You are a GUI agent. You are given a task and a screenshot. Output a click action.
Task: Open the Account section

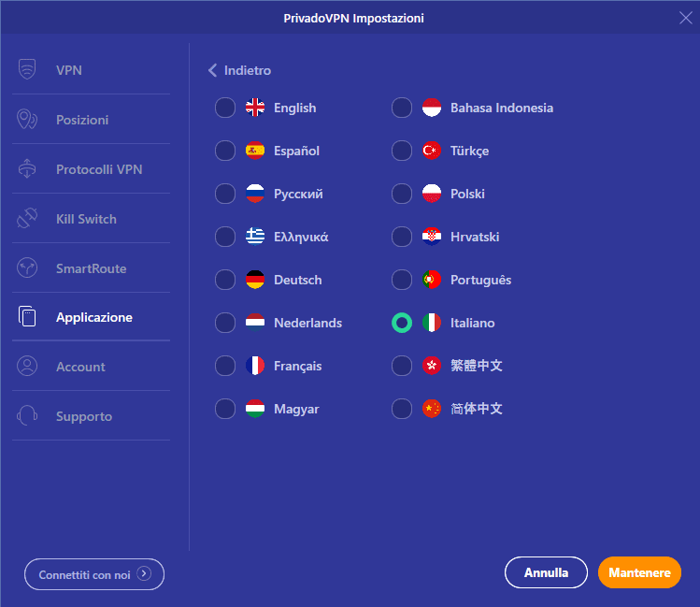91,367
